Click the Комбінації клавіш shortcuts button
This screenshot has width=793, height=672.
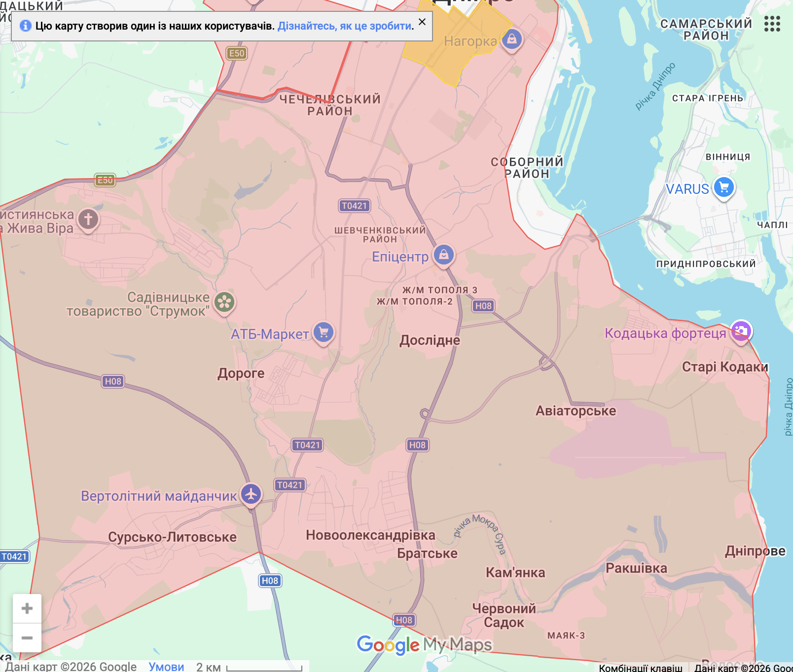(x=641, y=668)
